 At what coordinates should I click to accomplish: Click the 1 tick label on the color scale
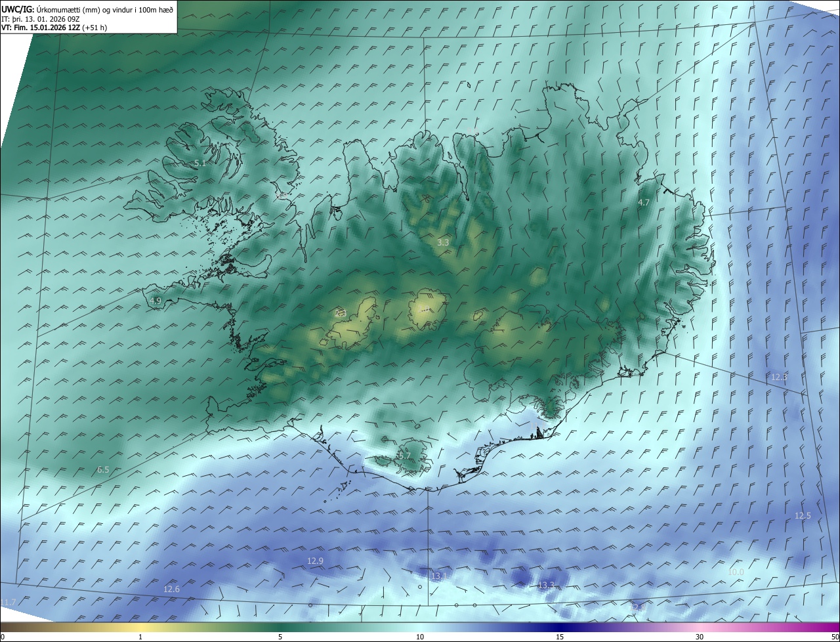click(x=140, y=637)
